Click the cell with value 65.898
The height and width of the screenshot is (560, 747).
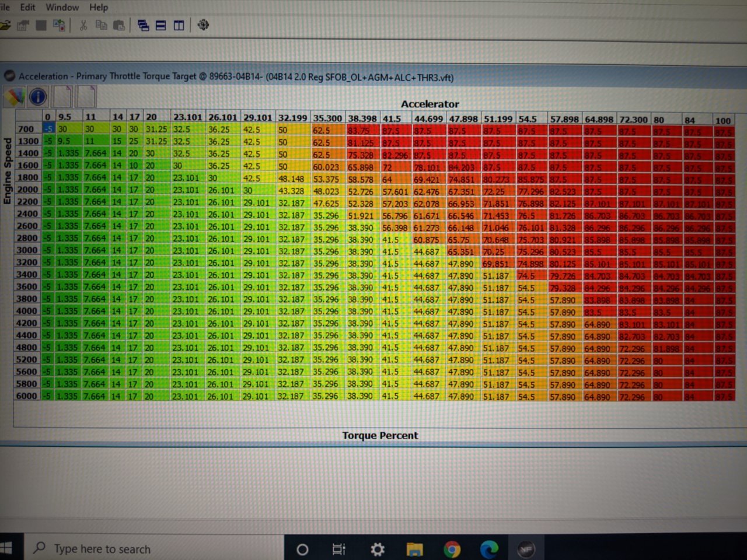point(362,167)
